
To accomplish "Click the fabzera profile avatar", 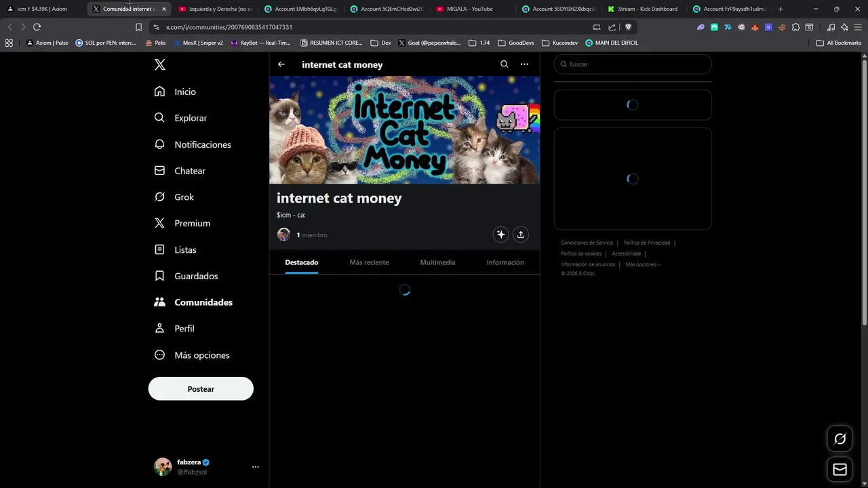I will (163, 466).
